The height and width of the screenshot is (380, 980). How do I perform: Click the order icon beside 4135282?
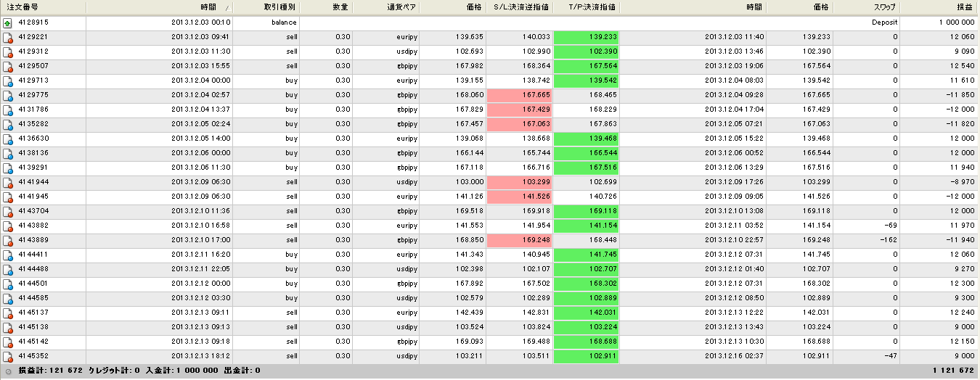point(8,124)
